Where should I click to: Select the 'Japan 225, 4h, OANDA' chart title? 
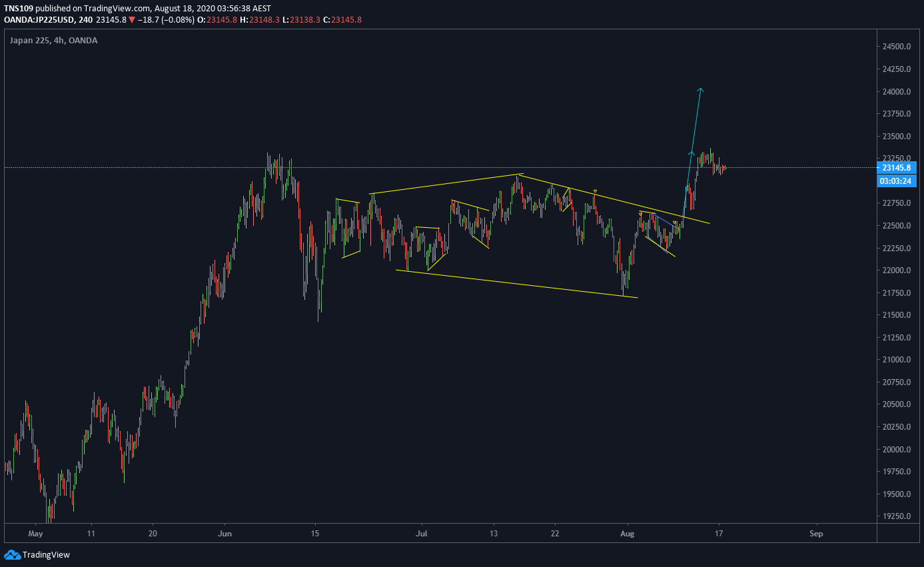point(53,41)
